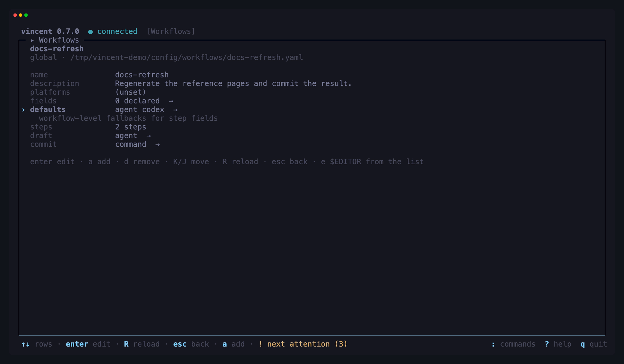Click the green maximize window button
The width and height of the screenshot is (624, 364).
(x=26, y=15)
